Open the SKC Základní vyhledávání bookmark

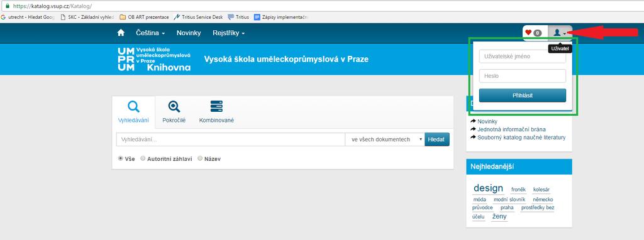[x=87, y=17]
